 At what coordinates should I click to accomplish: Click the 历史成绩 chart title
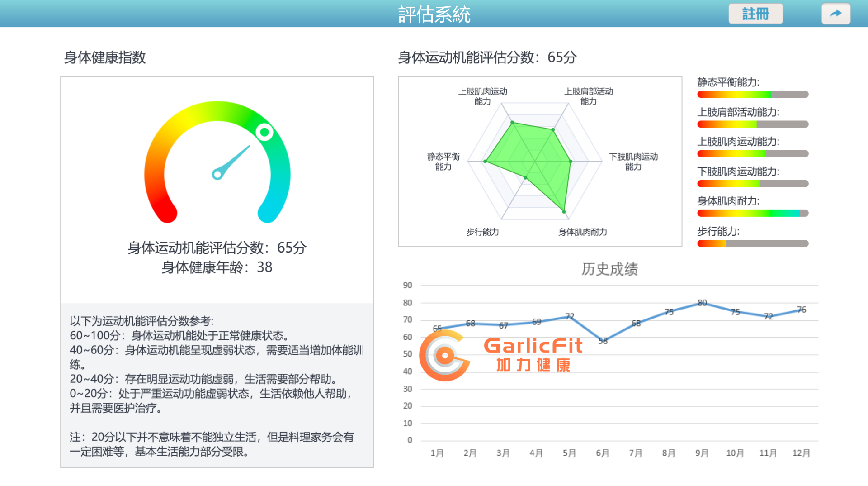click(609, 269)
